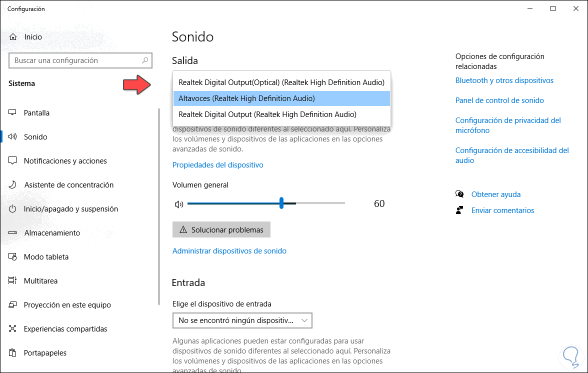This screenshot has width=588, height=373.
Task: Click the Pantalla display icon in sidebar
Action: [x=13, y=113]
